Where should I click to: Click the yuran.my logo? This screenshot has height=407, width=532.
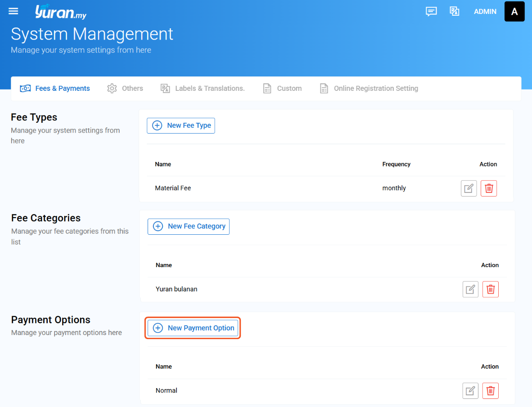point(61,12)
